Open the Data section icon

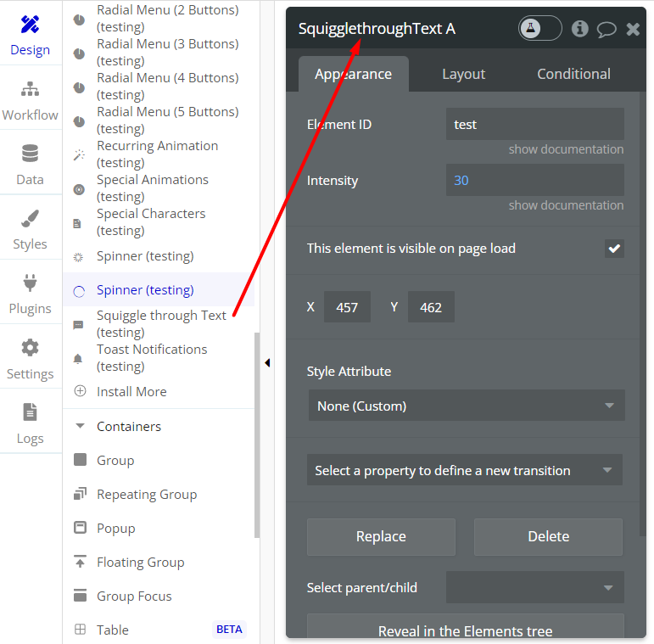click(x=30, y=154)
